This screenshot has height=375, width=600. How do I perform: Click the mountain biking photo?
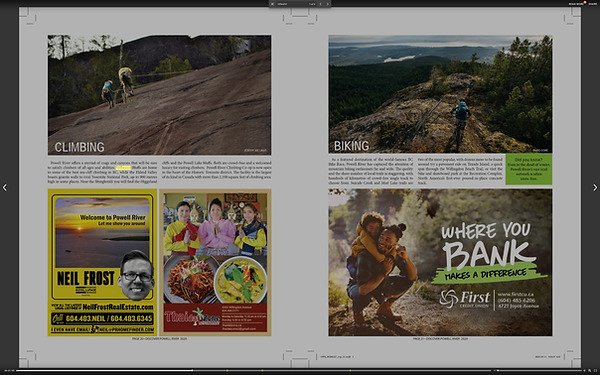(x=440, y=94)
